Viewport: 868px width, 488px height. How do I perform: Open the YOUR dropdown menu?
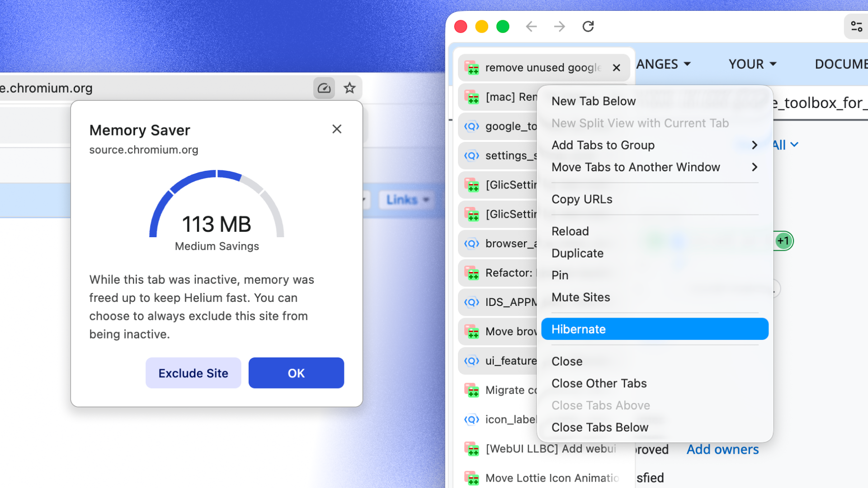(752, 64)
